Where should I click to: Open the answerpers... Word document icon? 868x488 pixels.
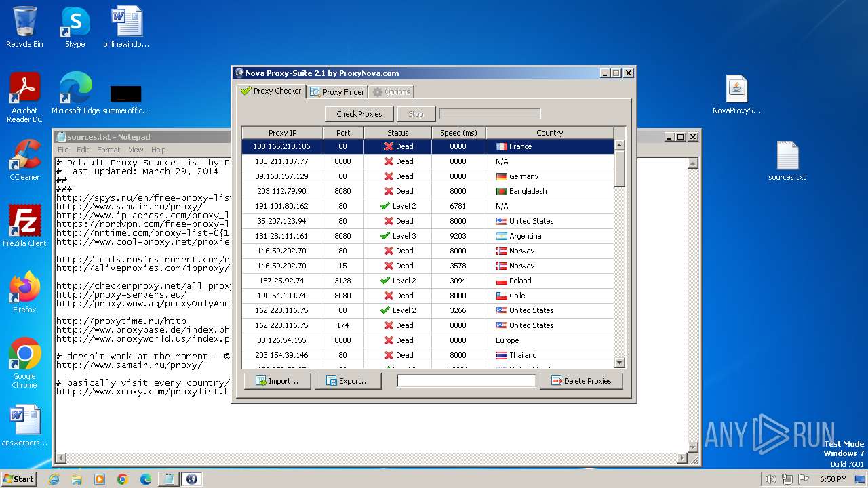[24, 426]
